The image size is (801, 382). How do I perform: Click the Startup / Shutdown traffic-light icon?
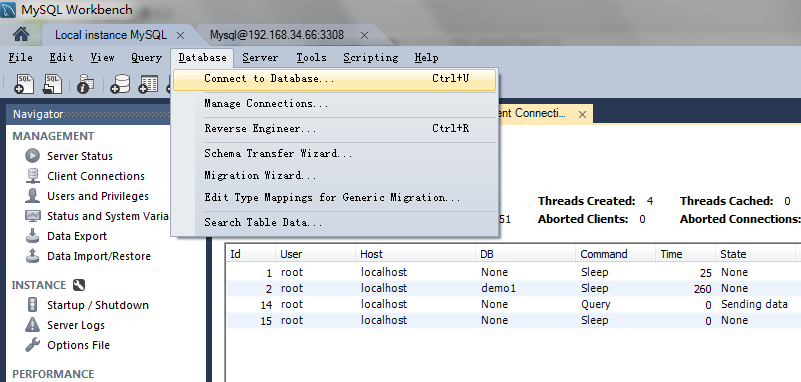32,305
